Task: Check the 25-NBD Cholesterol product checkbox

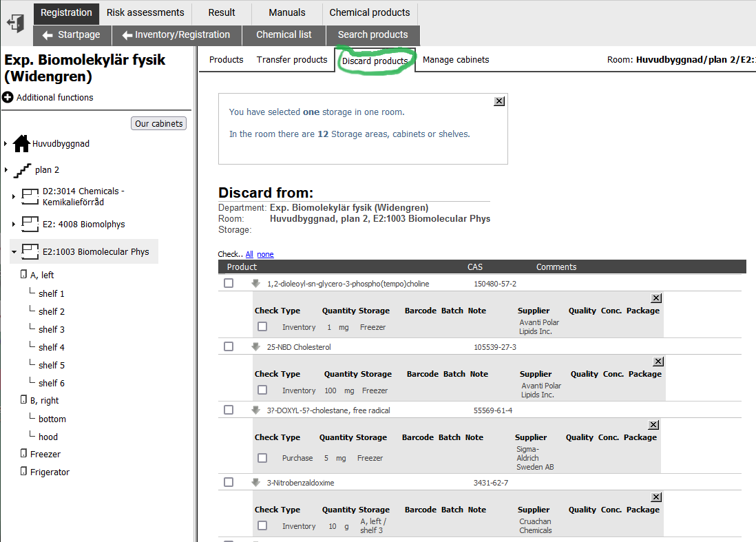Action: [x=229, y=346]
